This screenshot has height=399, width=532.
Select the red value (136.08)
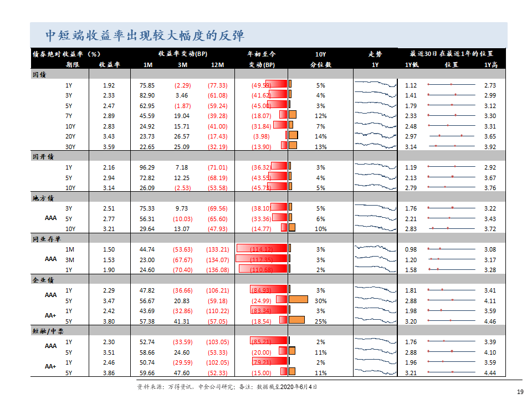tap(217, 270)
